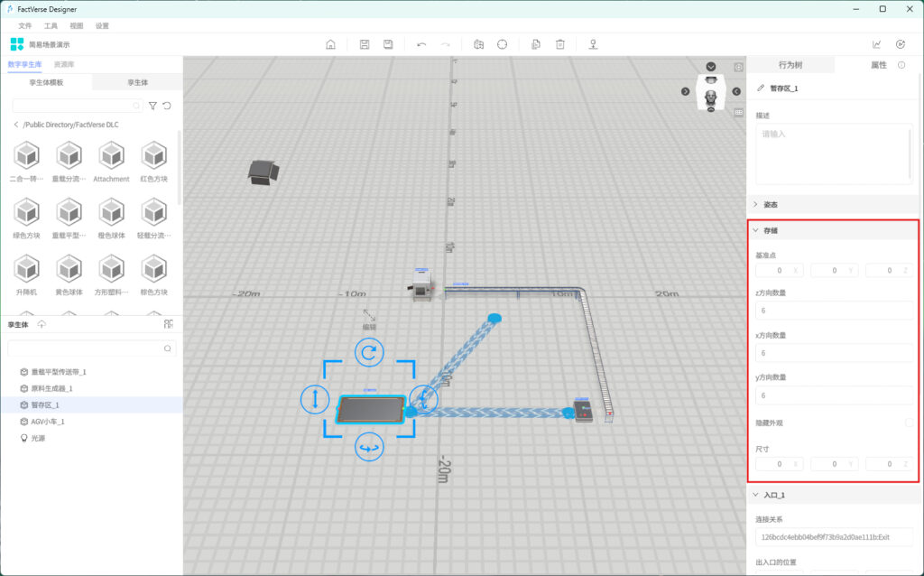Screen dimensions: 924x576
Task: Switch to the 行为树 tab
Action: [790, 65]
